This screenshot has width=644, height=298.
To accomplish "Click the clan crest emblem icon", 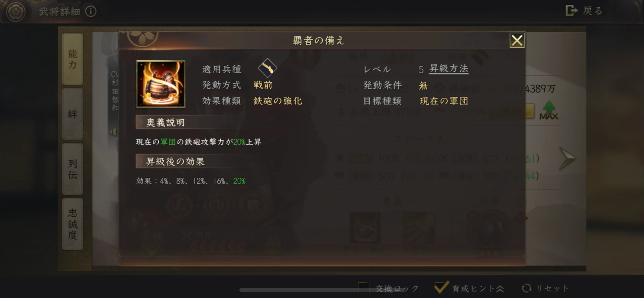I will coord(15,12).
